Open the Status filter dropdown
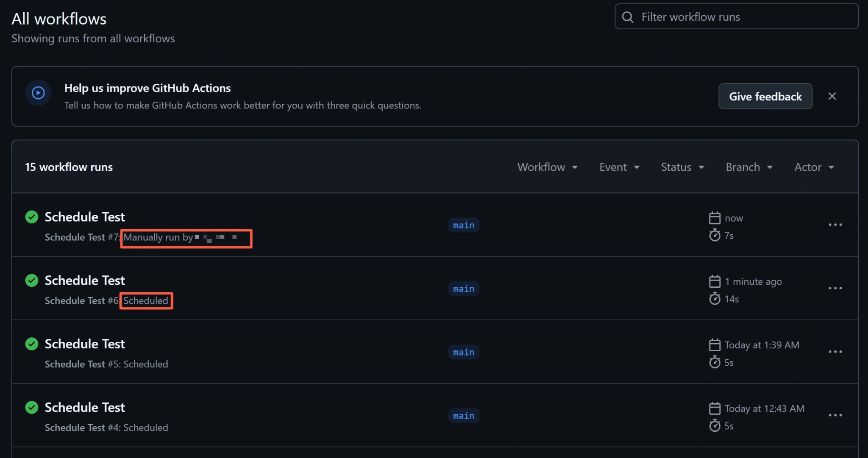Screen dimensions: 868x458 click(x=683, y=167)
